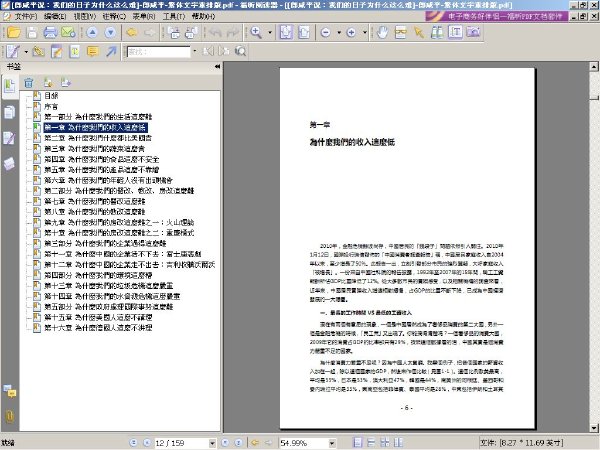Open the zoom magnifier tool dropdown arrow

click(x=270, y=33)
